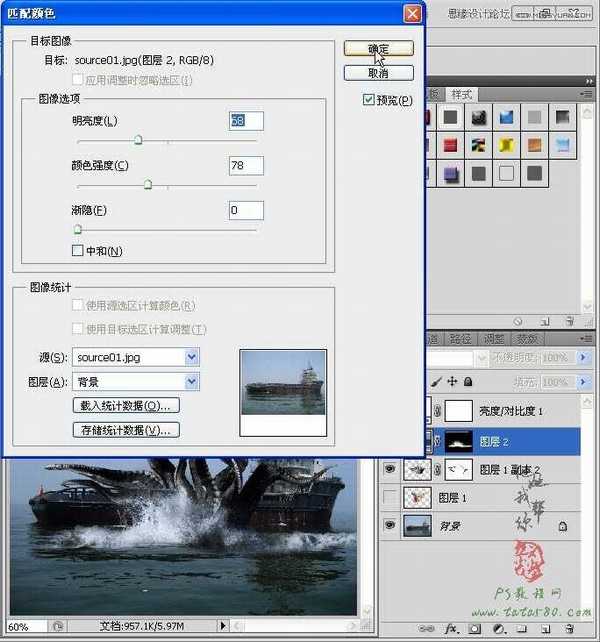This screenshot has width=600, height=642.
Task: Select the blue glass style swatch
Action: point(507,117)
